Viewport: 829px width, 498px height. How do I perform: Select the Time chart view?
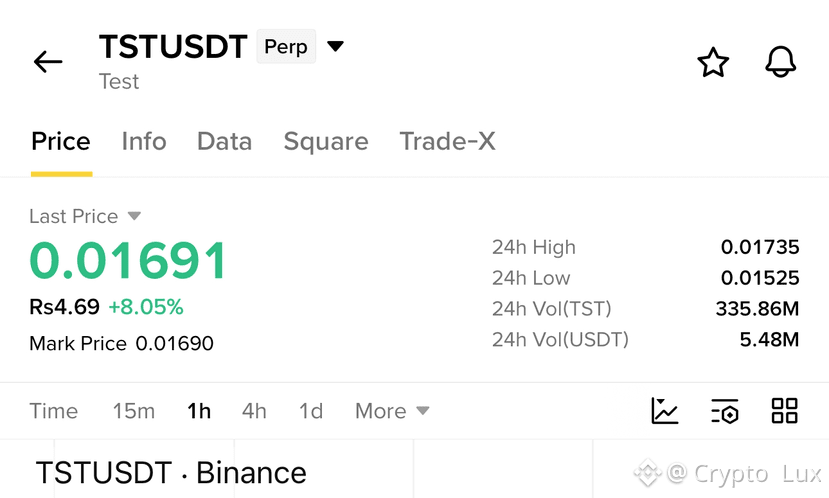53,411
